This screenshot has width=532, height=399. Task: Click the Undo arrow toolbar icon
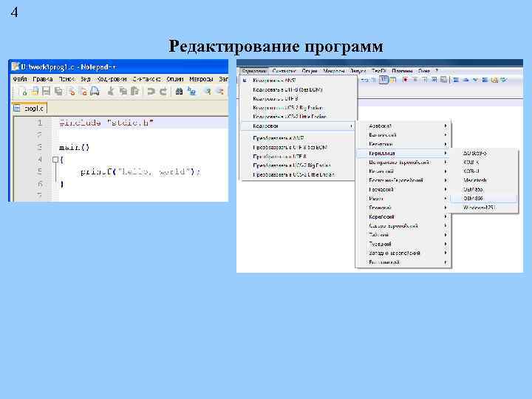(151, 91)
